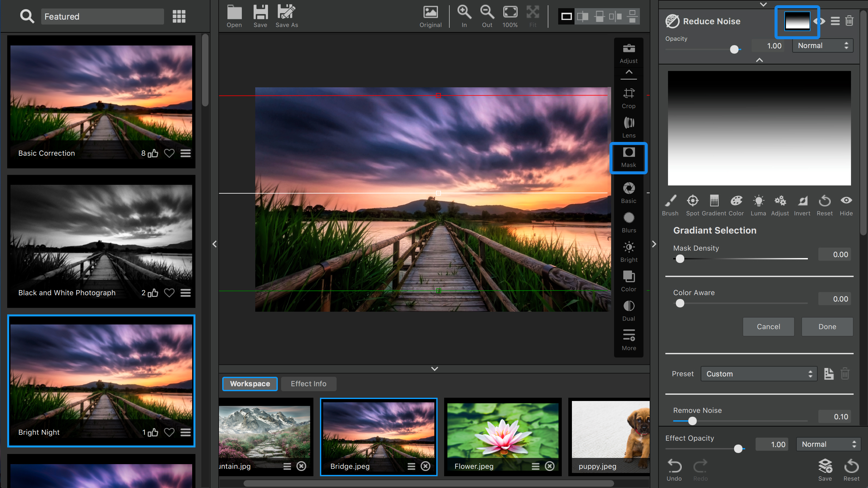Image resolution: width=868 pixels, height=488 pixels.
Task: Open the Color effects category in toolbar
Action: point(628,281)
